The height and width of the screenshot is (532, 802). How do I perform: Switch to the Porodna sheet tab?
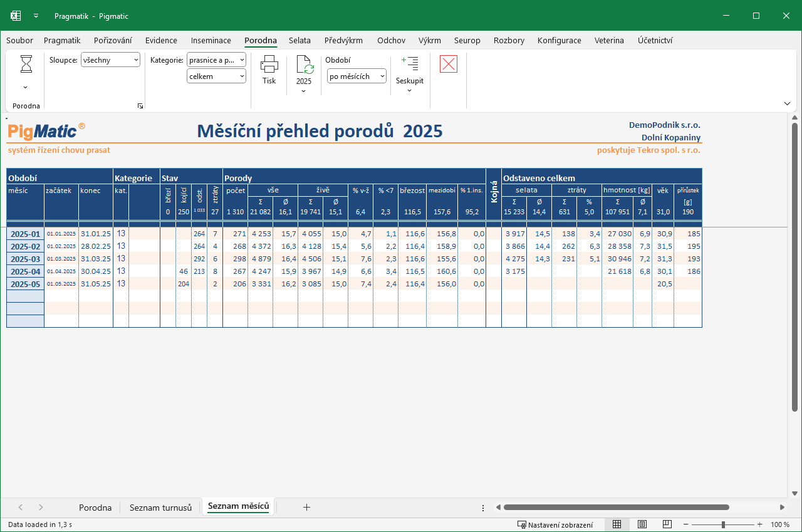click(95, 508)
